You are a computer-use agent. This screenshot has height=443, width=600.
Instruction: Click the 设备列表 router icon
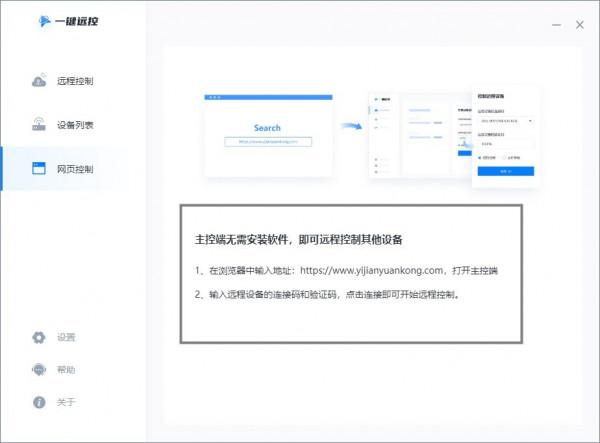pos(39,124)
